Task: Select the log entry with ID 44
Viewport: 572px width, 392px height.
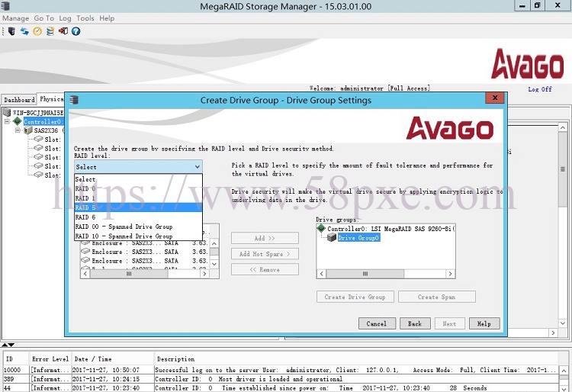Action: tap(281, 388)
